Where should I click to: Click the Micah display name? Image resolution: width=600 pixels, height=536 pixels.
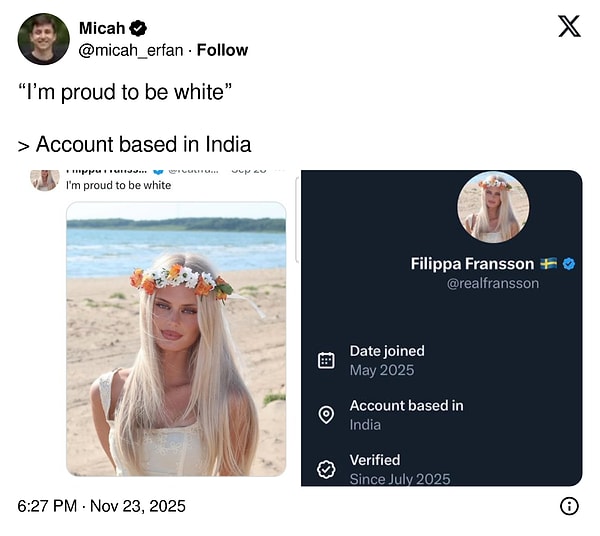click(x=101, y=29)
